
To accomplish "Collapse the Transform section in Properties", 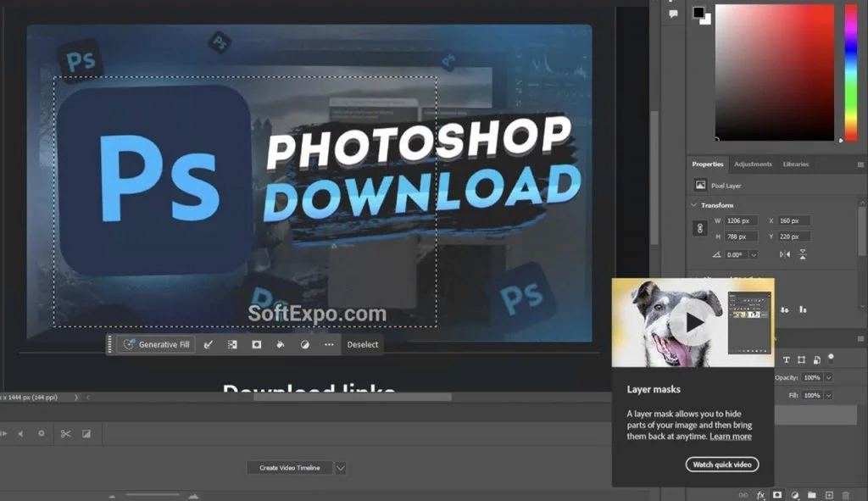I will (x=694, y=204).
